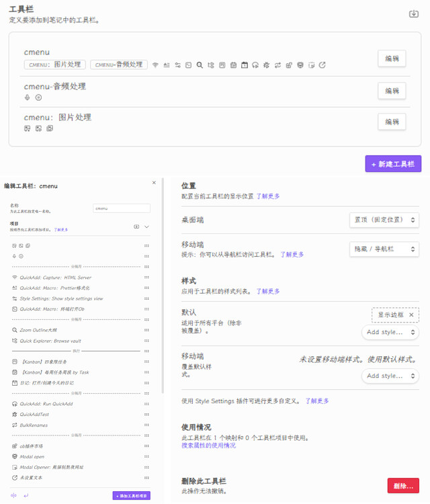Click folder-tree icon beside Quick Explorer item
430x504 pixels.
click(x=15, y=341)
